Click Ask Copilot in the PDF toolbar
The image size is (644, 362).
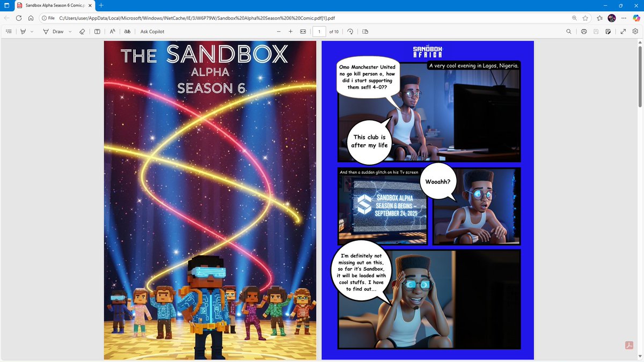152,32
